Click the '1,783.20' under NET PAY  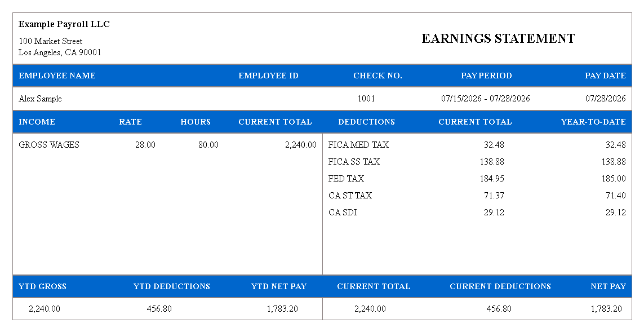pyautogui.click(x=606, y=308)
